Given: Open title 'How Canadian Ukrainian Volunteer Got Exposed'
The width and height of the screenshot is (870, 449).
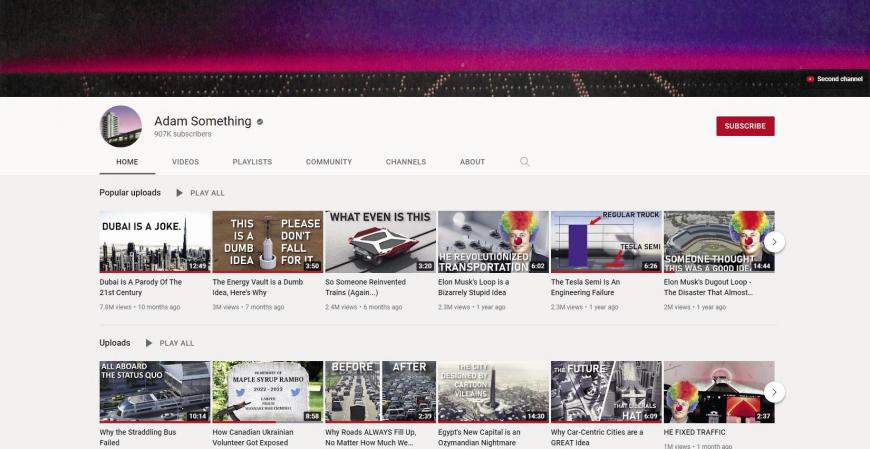Looking at the screenshot, I should click(x=253, y=437).
